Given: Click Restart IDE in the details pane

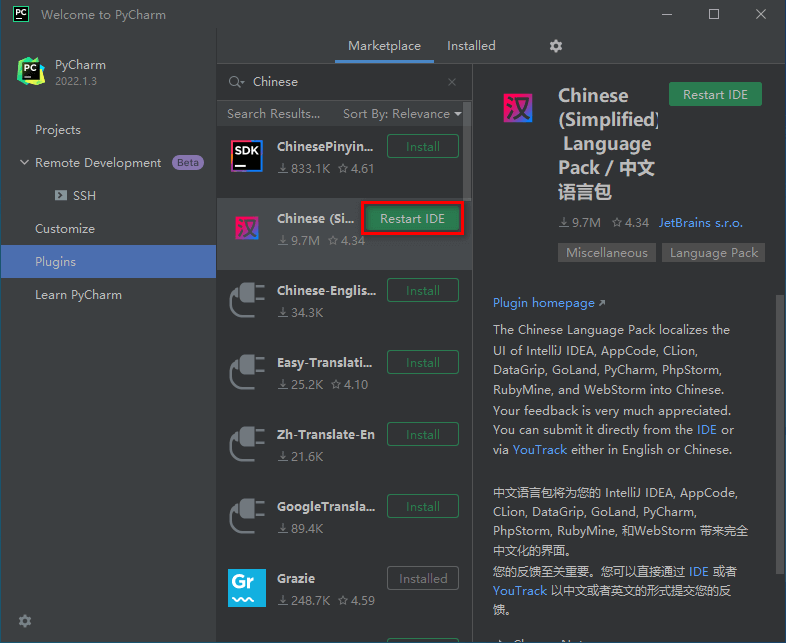Looking at the screenshot, I should click(x=715, y=95).
